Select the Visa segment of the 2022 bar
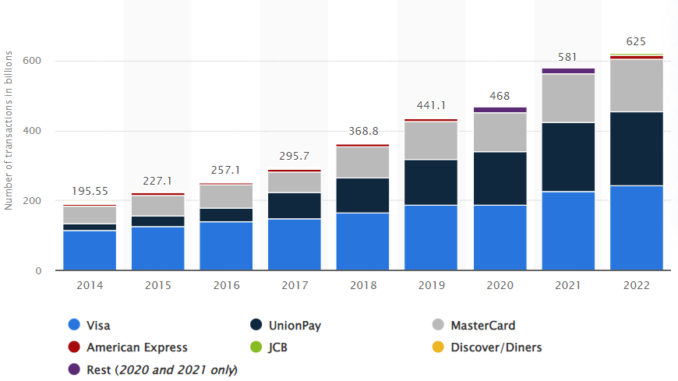The height and width of the screenshot is (381, 678). pos(636,228)
